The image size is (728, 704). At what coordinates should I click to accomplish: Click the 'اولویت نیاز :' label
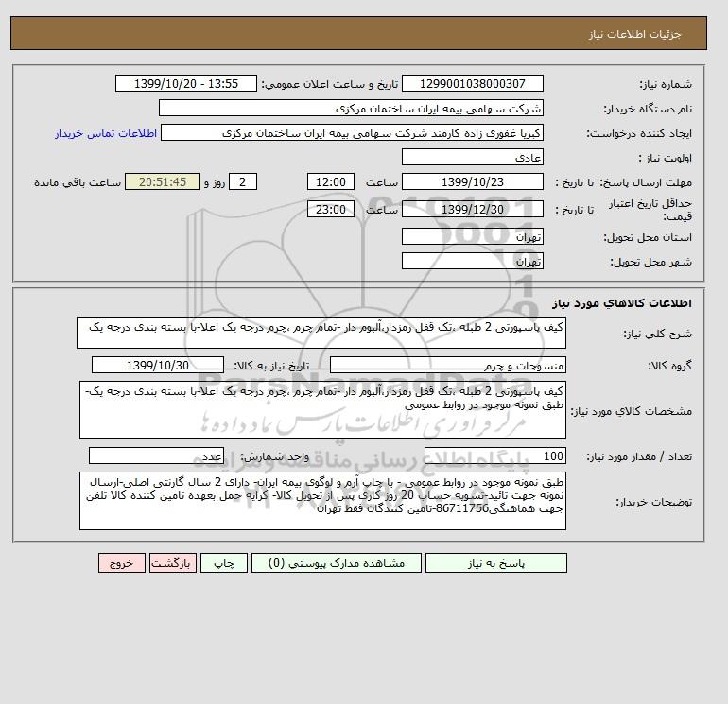(666, 158)
